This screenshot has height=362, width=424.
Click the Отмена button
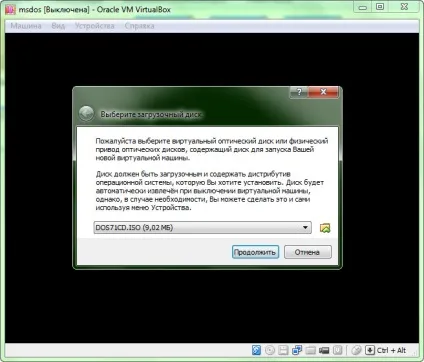308,252
